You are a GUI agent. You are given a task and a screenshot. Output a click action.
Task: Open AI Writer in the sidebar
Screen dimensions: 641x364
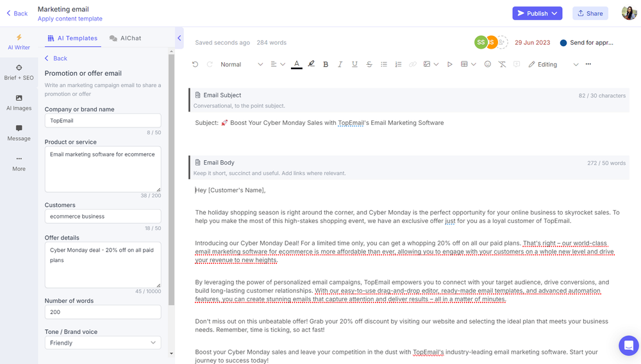[19, 42]
